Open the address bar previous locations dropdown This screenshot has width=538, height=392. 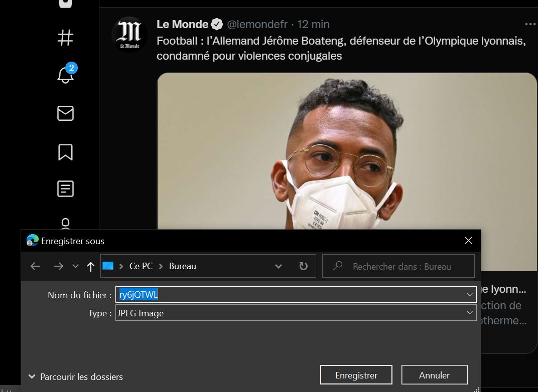[x=279, y=267]
